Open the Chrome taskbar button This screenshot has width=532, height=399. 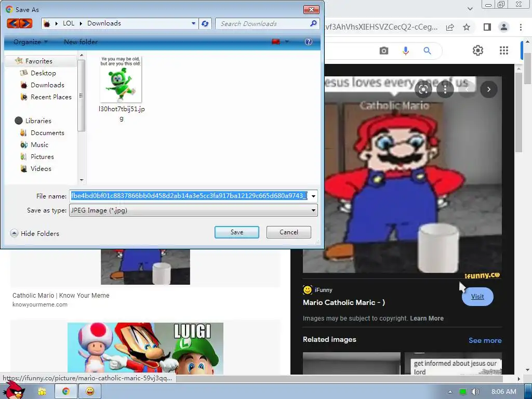tap(66, 391)
